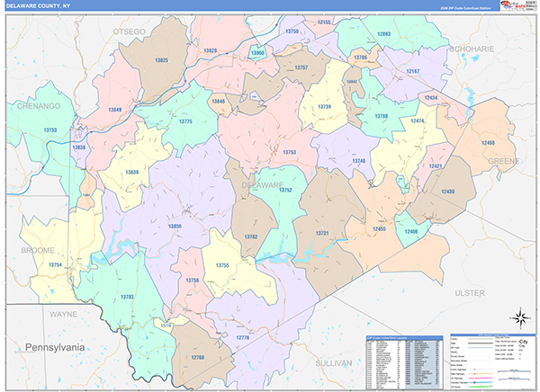This screenshot has height=392, width=540.
Task: Click the Sullivan county label
Action: tap(335, 361)
